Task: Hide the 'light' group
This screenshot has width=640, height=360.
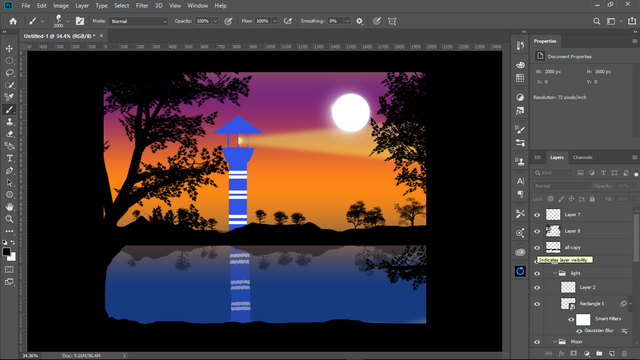Action: pos(537,273)
